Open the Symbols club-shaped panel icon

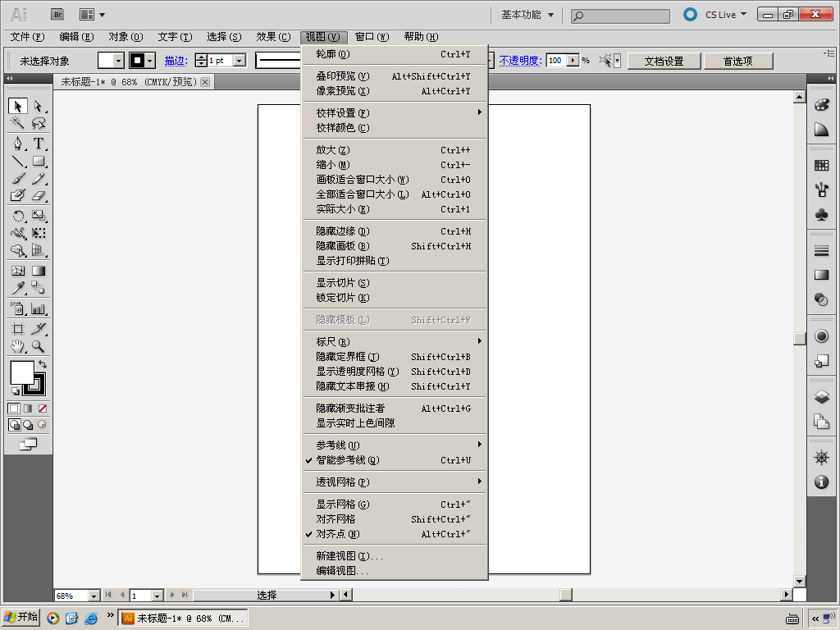click(x=821, y=215)
